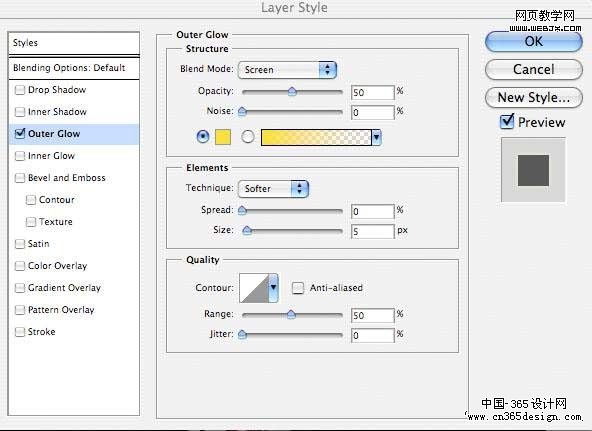Enable the Contour sub-option checkbox

31,200
